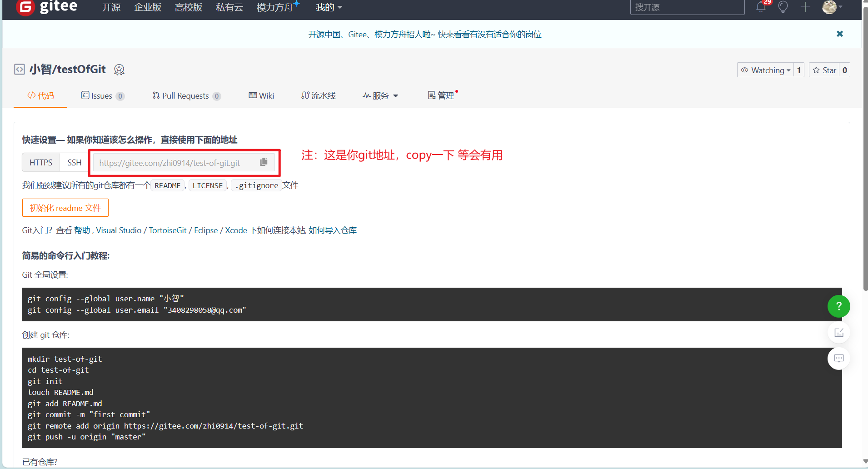Open the Issues tab
The width and height of the screenshot is (868, 469).
point(102,95)
